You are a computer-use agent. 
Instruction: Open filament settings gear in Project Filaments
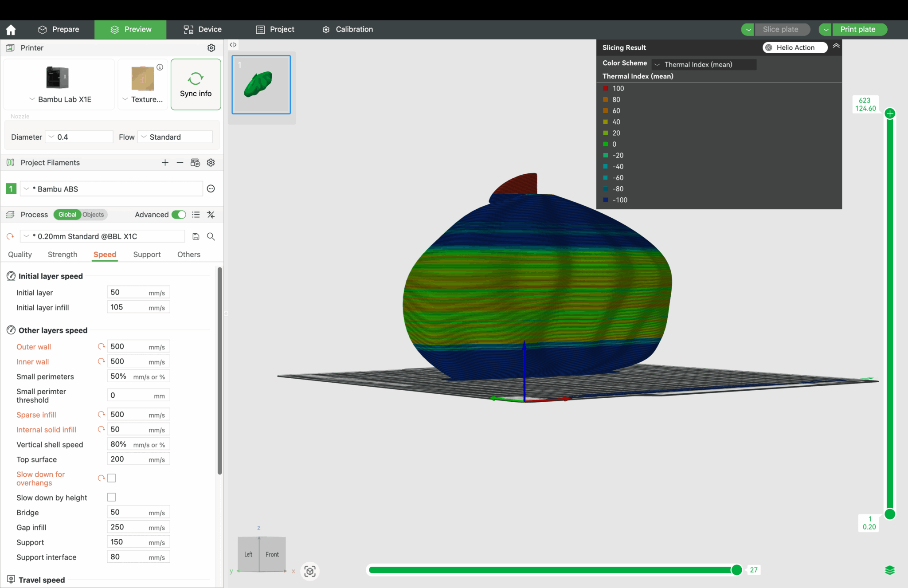tap(211, 162)
